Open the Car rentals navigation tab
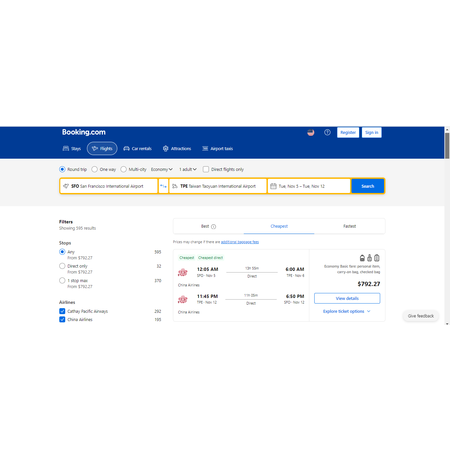The width and height of the screenshot is (450, 450). coord(137,149)
